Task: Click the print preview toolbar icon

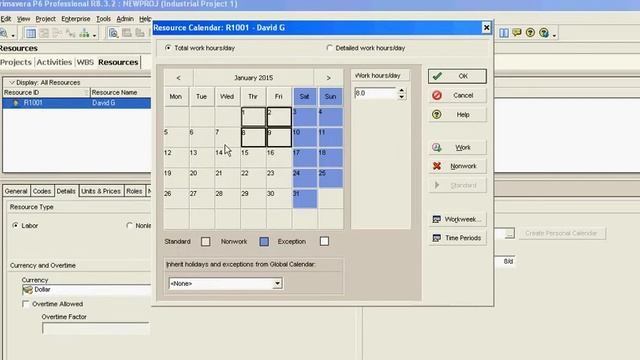Action: pos(113,33)
